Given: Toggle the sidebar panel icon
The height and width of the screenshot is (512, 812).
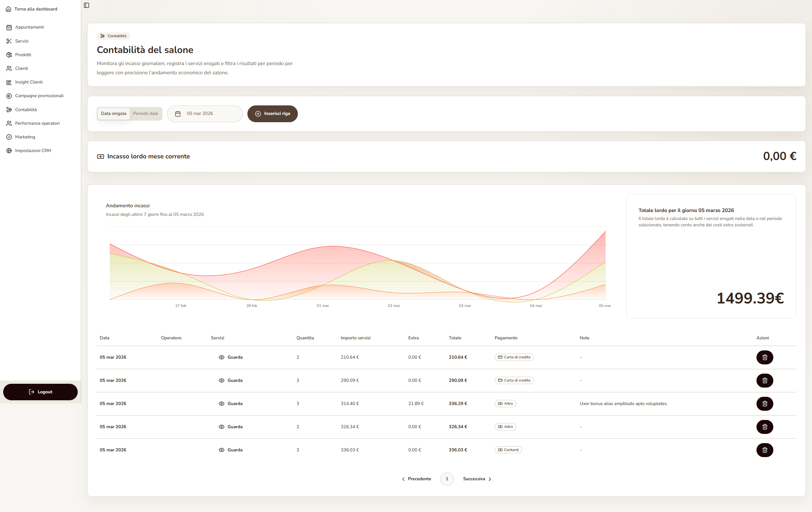Looking at the screenshot, I should tap(86, 5).
